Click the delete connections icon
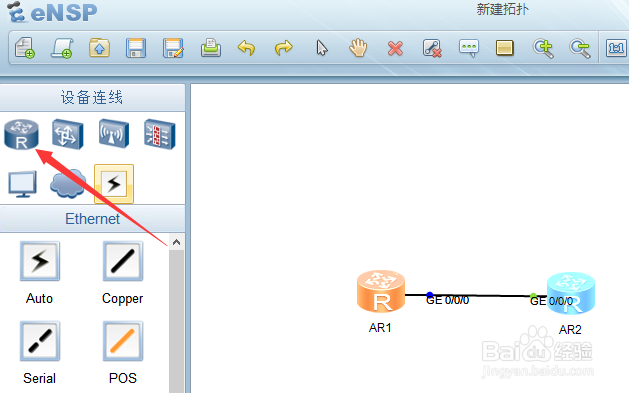This screenshot has width=629, height=393. pyautogui.click(x=432, y=49)
